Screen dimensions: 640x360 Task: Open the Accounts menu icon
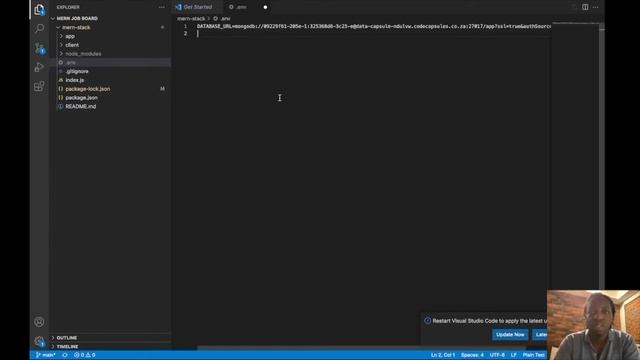[39, 322]
